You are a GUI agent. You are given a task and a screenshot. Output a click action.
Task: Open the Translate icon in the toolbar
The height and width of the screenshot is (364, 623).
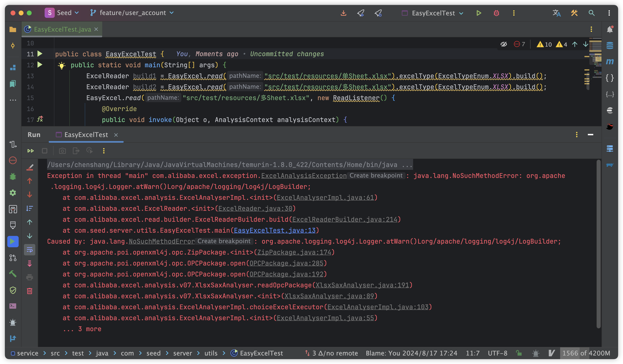556,13
